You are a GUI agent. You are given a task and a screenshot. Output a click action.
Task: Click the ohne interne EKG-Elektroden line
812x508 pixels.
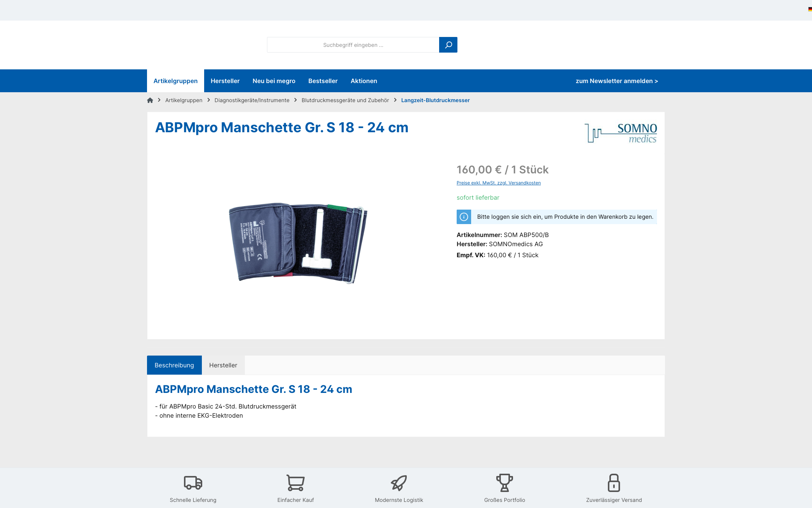(199, 415)
